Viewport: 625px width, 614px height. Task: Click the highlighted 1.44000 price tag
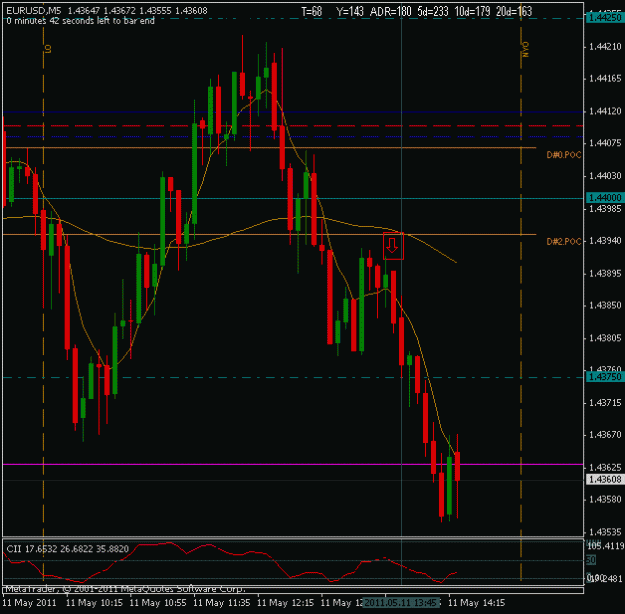[605, 198]
